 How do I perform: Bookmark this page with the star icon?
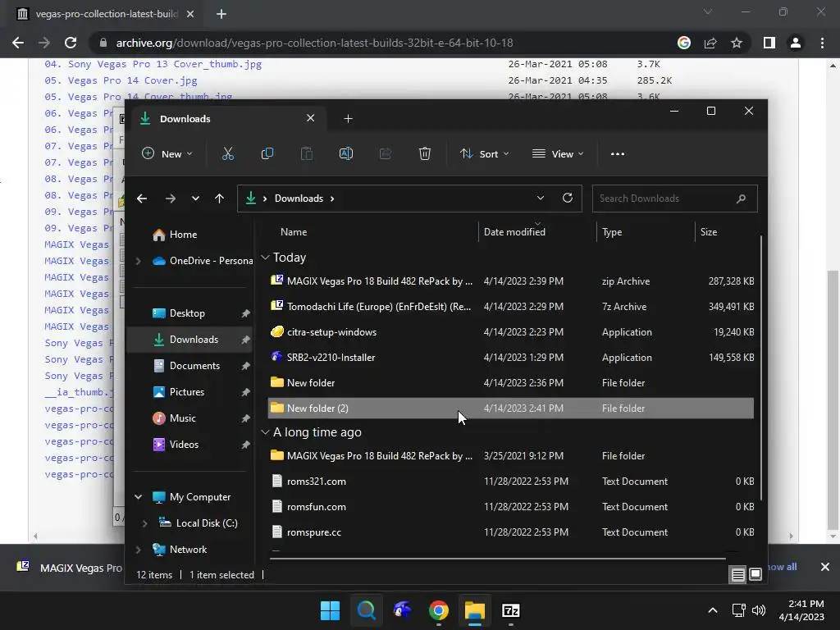tap(737, 43)
